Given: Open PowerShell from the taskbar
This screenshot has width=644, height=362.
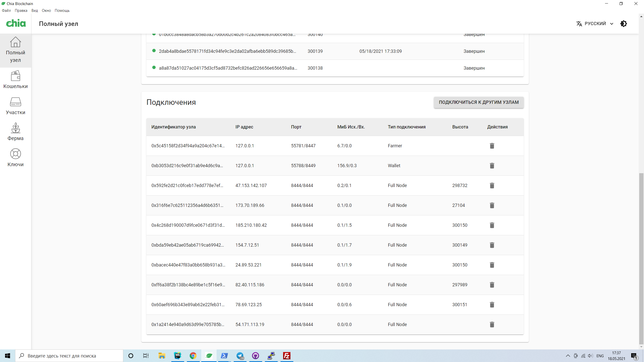Looking at the screenshot, I should pos(224,356).
